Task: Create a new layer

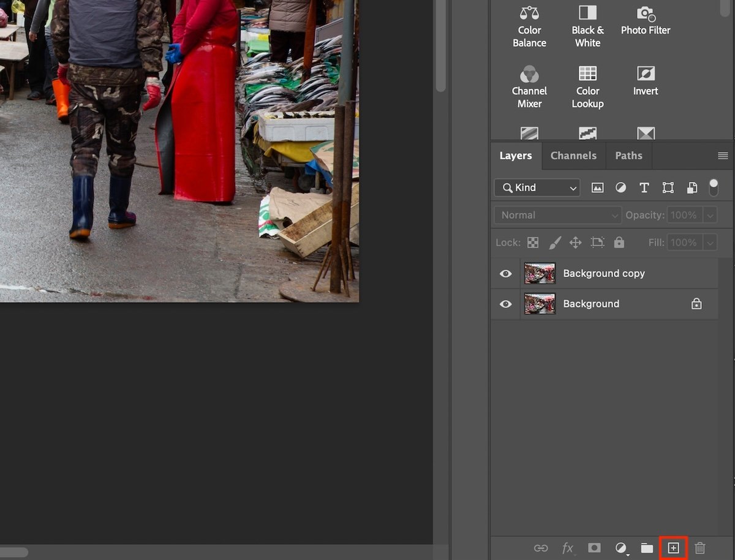Action: 673,548
